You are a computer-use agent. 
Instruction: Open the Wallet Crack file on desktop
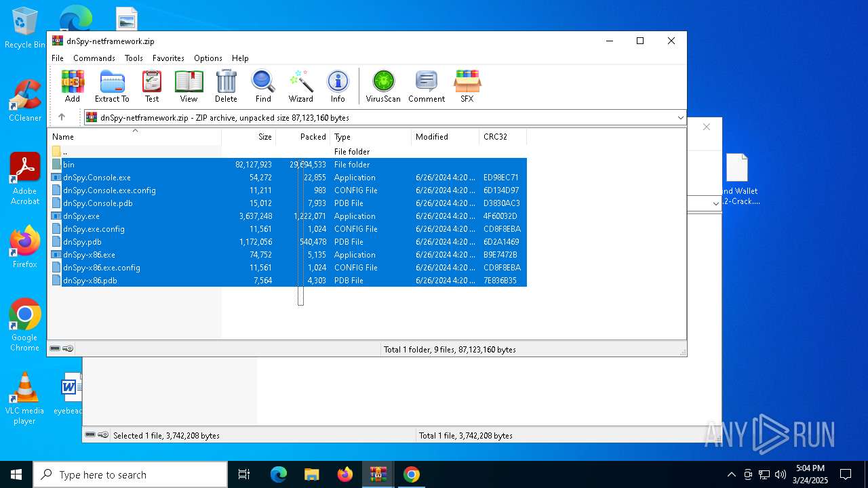point(738,180)
